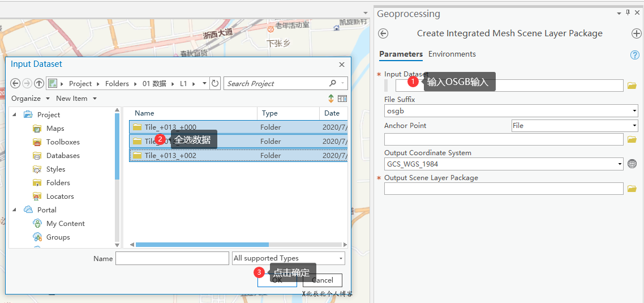Click the coordinate system globe icon

pos(632,164)
